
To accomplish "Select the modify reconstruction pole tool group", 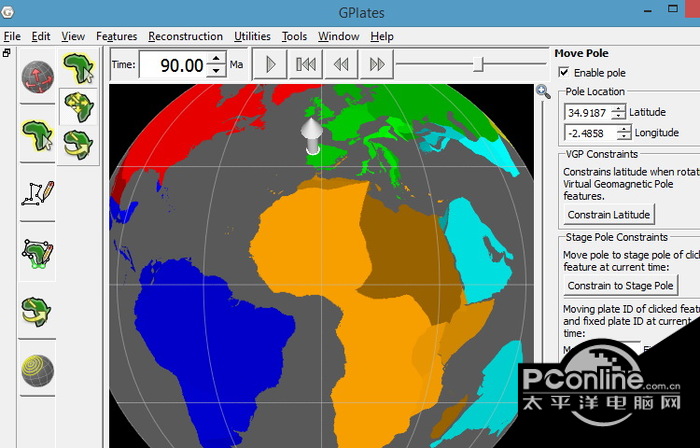I will pyautogui.click(x=38, y=311).
